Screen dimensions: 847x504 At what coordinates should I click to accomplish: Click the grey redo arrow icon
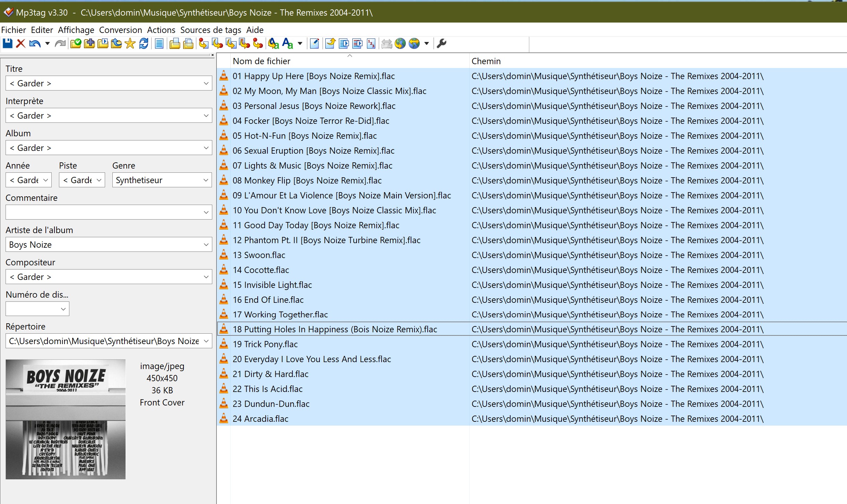point(60,43)
